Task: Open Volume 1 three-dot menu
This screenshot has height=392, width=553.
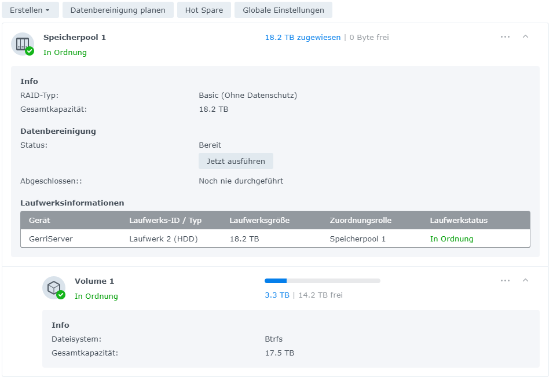Action: [505, 281]
